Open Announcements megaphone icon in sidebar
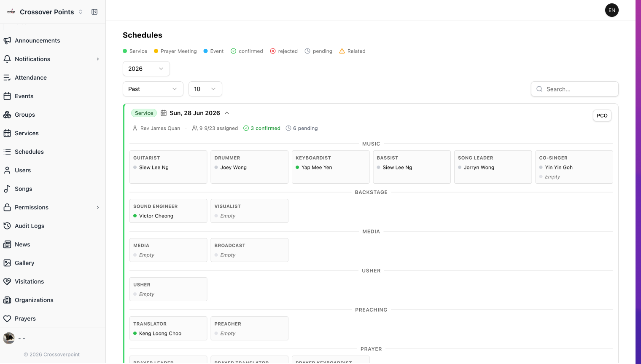This screenshot has height=364, width=641. (7, 40)
